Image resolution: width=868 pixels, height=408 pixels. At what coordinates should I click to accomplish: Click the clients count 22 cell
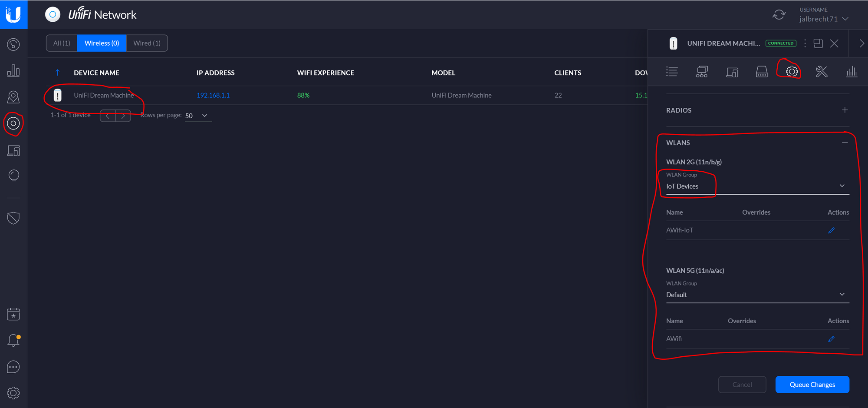tap(558, 95)
